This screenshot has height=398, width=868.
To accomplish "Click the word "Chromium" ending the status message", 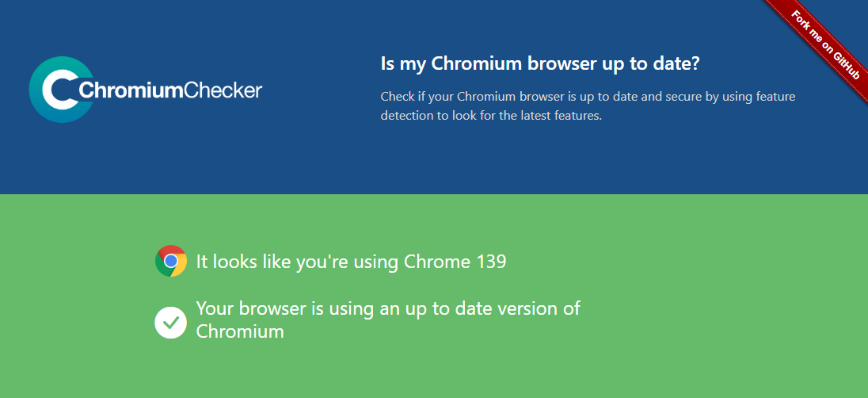I will 240,331.
